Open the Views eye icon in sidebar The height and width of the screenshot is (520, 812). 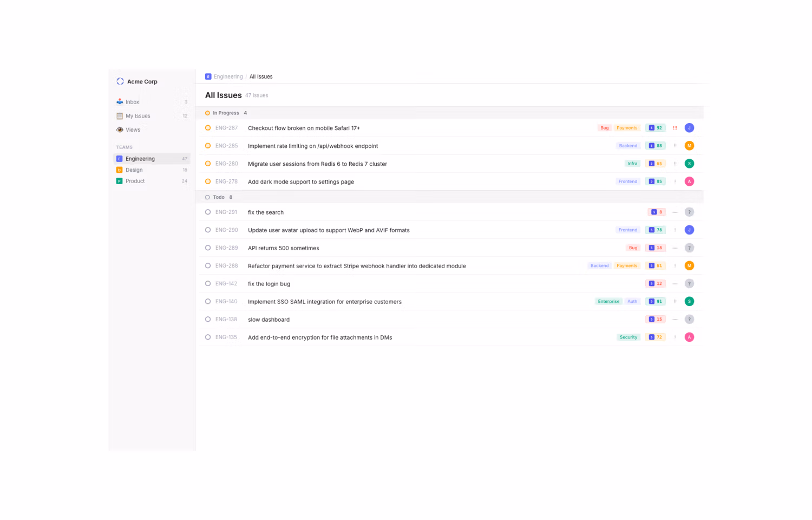(120, 130)
